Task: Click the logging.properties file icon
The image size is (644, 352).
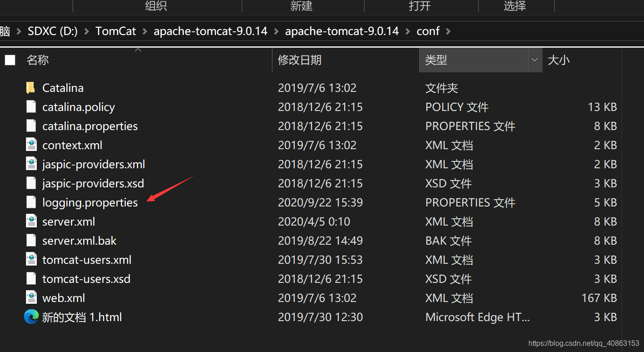Action: (x=31, y=202)
